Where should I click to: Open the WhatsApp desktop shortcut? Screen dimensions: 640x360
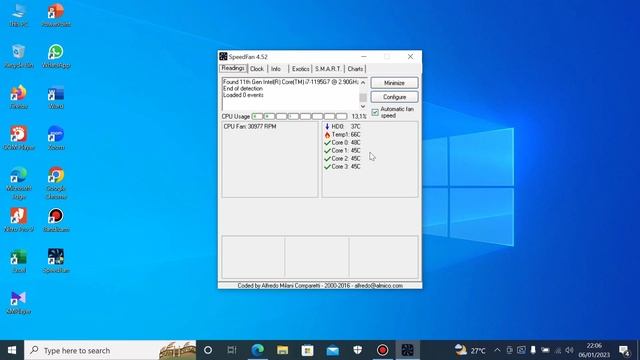pos(56,56)
